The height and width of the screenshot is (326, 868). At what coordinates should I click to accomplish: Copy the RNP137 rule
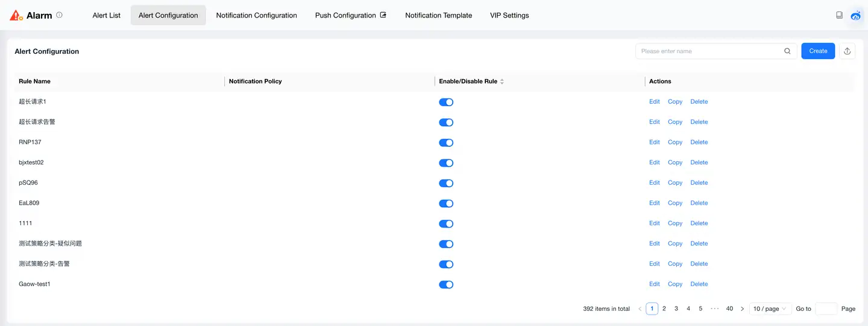point(675,142)
